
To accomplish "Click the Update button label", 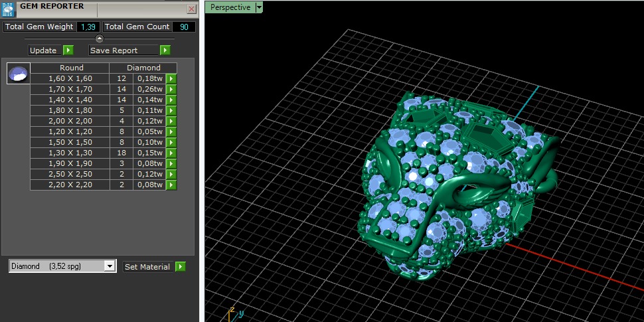I will point(43,50).
